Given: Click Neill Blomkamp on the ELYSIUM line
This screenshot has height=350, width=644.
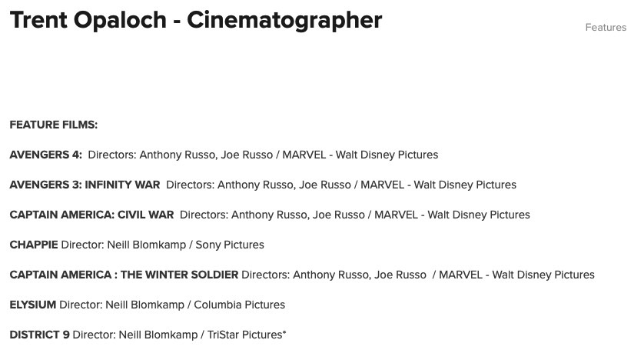Looking at the screenshot, I should pos(145,305).
